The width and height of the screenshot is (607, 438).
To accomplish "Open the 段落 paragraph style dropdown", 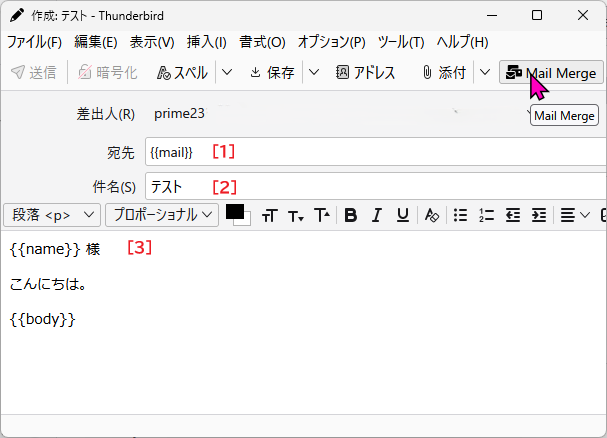I will point(53,215).
